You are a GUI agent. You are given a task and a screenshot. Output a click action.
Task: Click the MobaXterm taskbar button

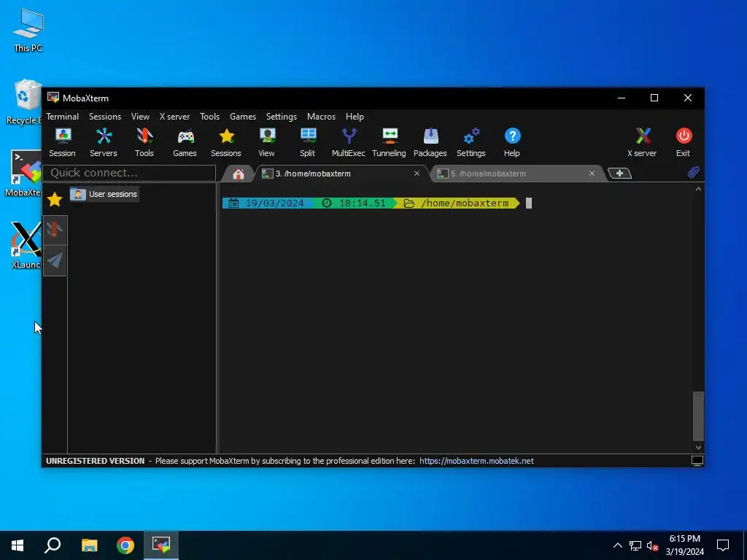[161, 545]
